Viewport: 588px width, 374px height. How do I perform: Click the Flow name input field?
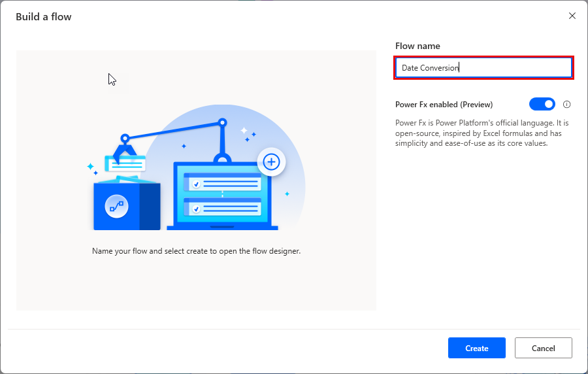483,68
